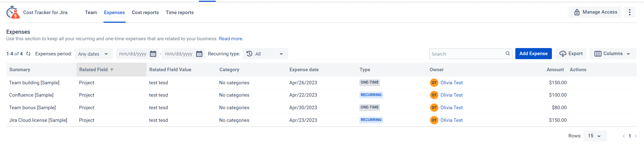Switch to the Team tab

(x=91, y=13)
